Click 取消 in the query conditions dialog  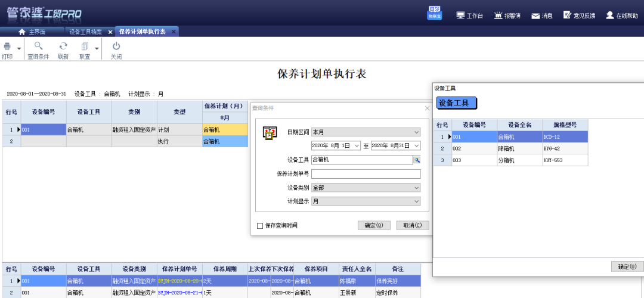(412, 225)
